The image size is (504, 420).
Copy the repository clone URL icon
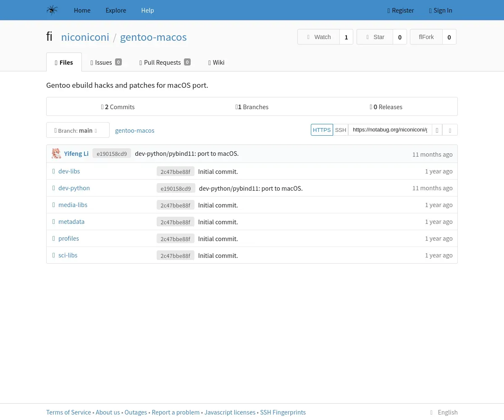437,130
